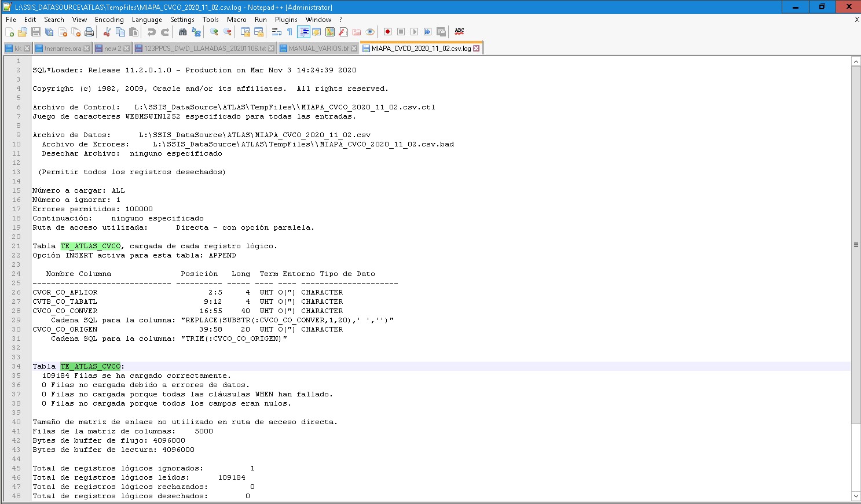Screen dimensions: 861x504
Task: Click the X close-document button by the menu bar
Action: (857, 20)
